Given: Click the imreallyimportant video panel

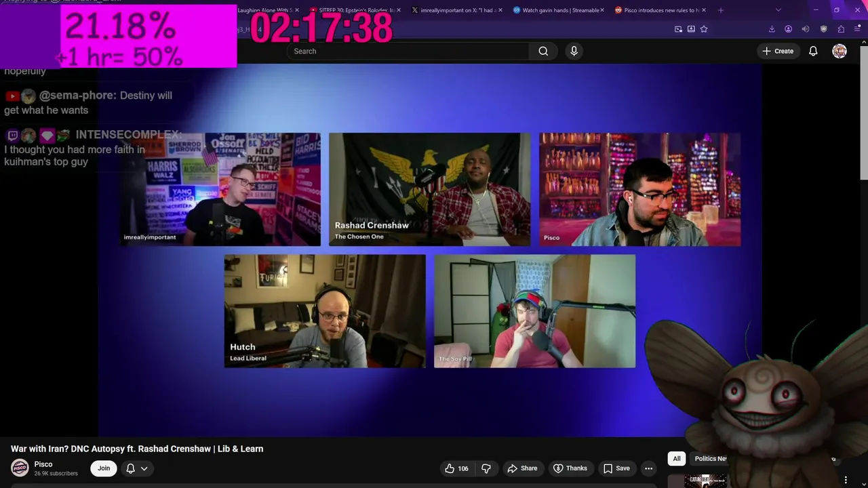Looking at the screenshot, I should [x=220, y=189].
